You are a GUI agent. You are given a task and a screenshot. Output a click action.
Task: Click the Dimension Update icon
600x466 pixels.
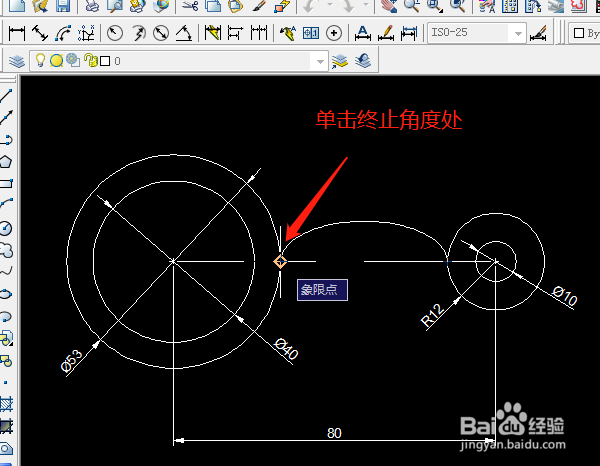point(409,33)
